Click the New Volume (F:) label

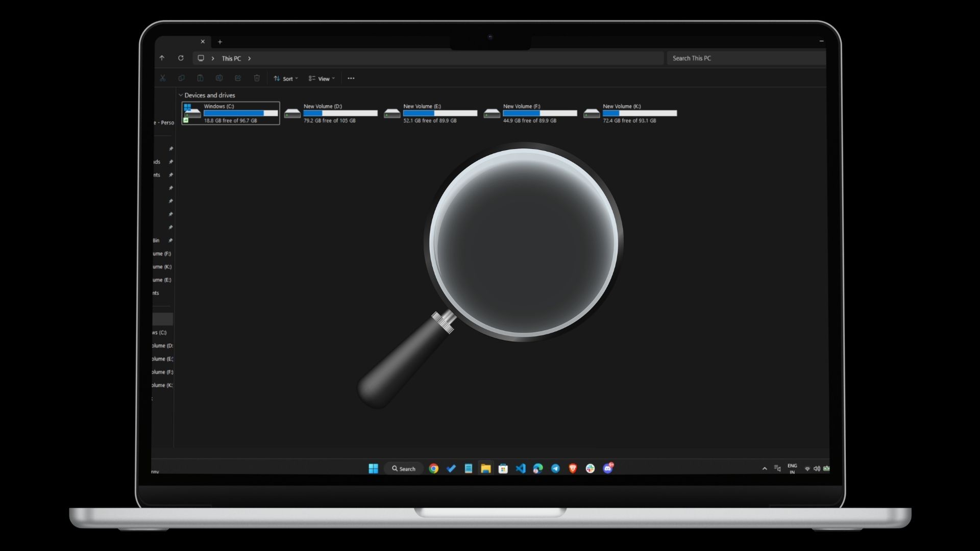(522, 106)
